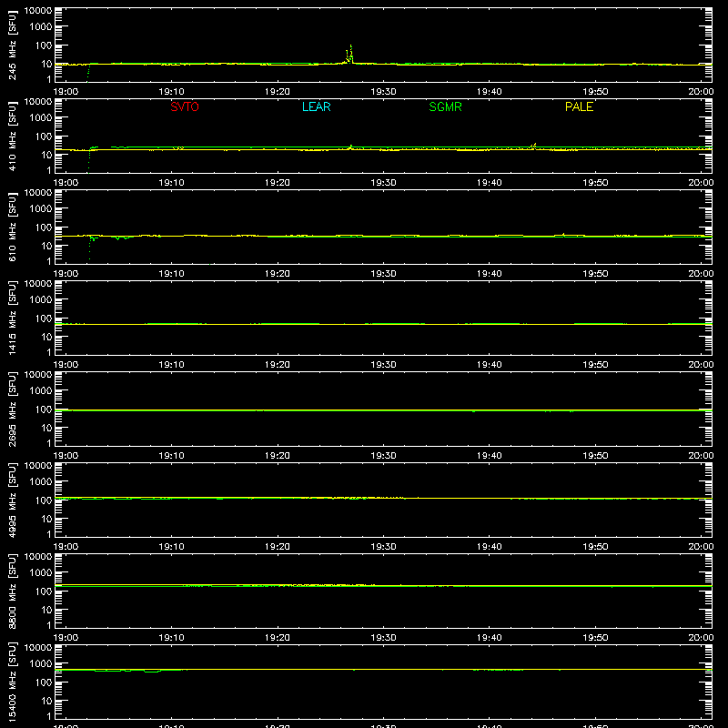This screenshot has height=728, width=728.
Task: Click the 10000 y-axis label of 245 MHz plot
Action: pyautogui.click(x=38, y=11)
